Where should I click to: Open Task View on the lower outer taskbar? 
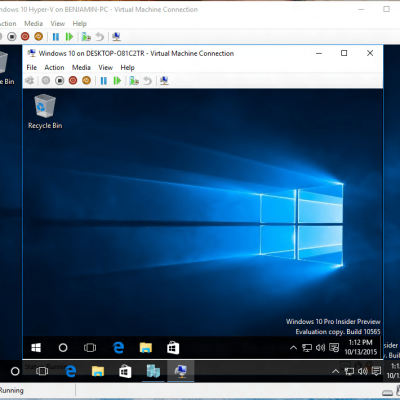pos(42,371)
